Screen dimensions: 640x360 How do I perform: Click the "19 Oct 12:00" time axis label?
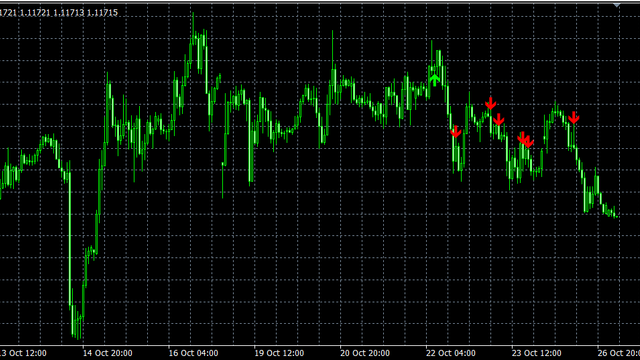[279, 353]
